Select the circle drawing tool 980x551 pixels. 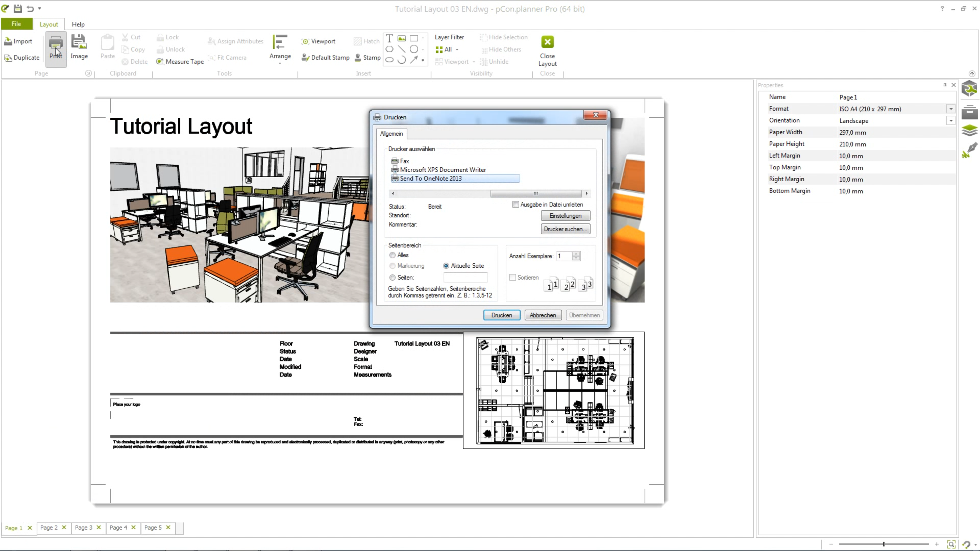coord(414,49)
